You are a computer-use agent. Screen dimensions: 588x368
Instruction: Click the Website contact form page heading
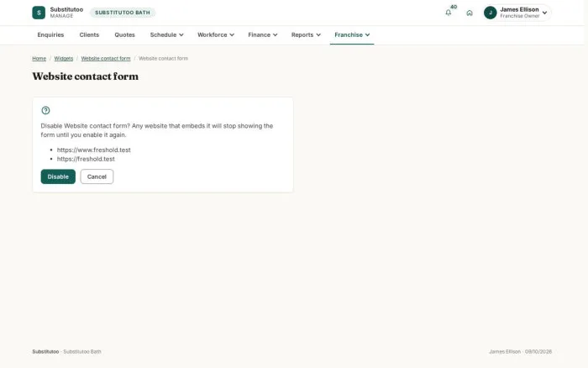[x=86, y=76]
